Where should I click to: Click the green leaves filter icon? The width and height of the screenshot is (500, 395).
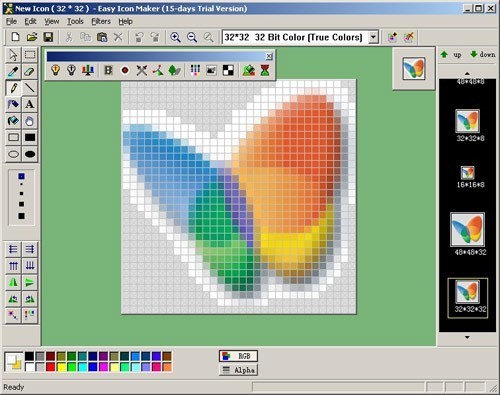[174, 70]
